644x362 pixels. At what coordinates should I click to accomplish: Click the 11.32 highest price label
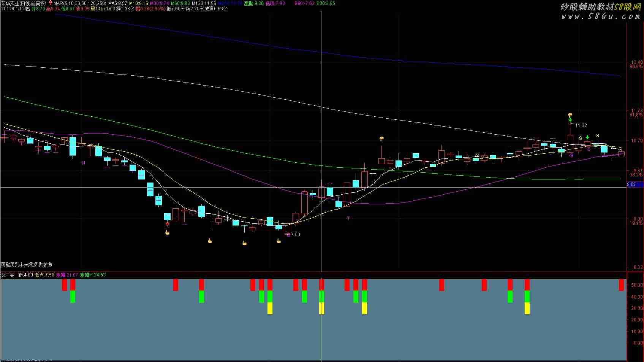581,125
